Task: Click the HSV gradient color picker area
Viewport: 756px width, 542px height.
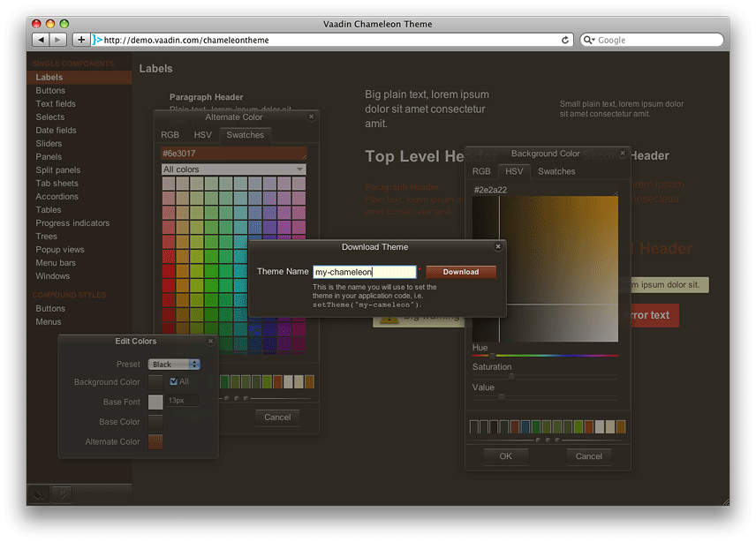Action: click(545, 269)
